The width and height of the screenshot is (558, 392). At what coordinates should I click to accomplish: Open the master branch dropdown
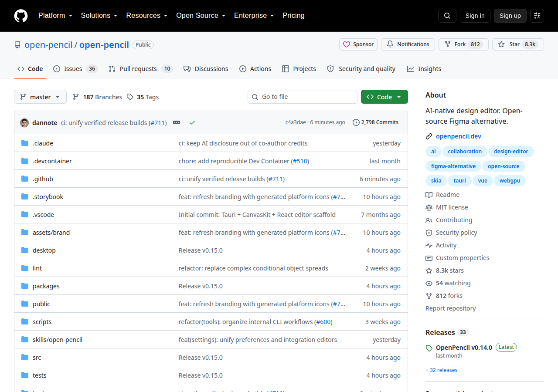pos(40,97)
